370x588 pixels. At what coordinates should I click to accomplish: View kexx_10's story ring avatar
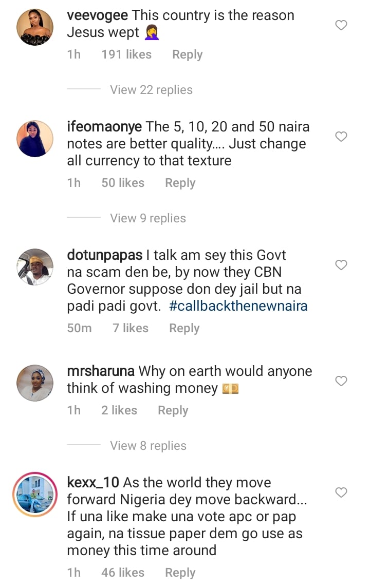(x=35, y=494)
